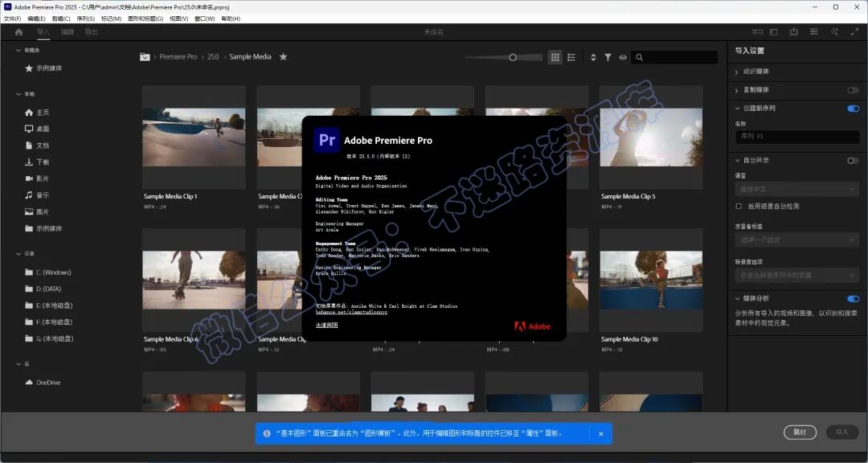This screenshot has height=463, width=868.
Task: Open 示例媒体 in favorites
Action: 43,68
